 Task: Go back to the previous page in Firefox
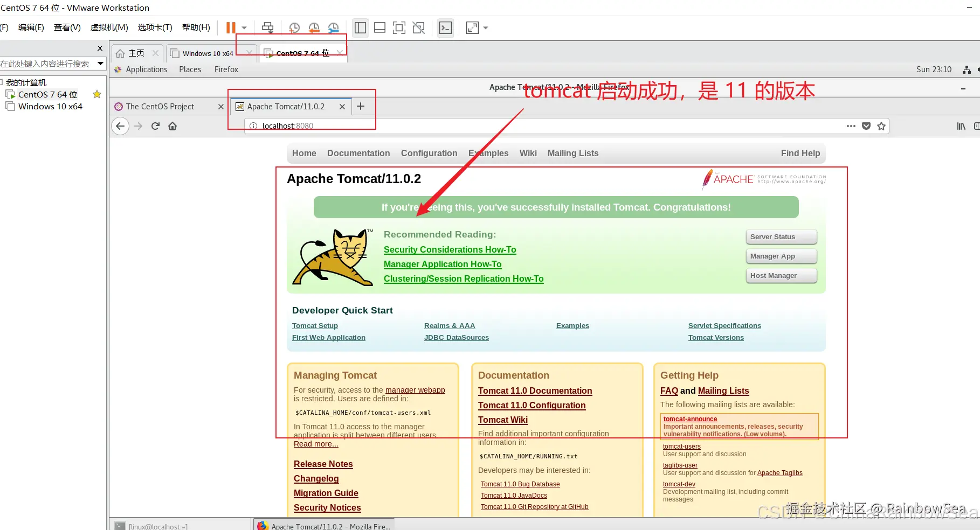click(120, 126)
